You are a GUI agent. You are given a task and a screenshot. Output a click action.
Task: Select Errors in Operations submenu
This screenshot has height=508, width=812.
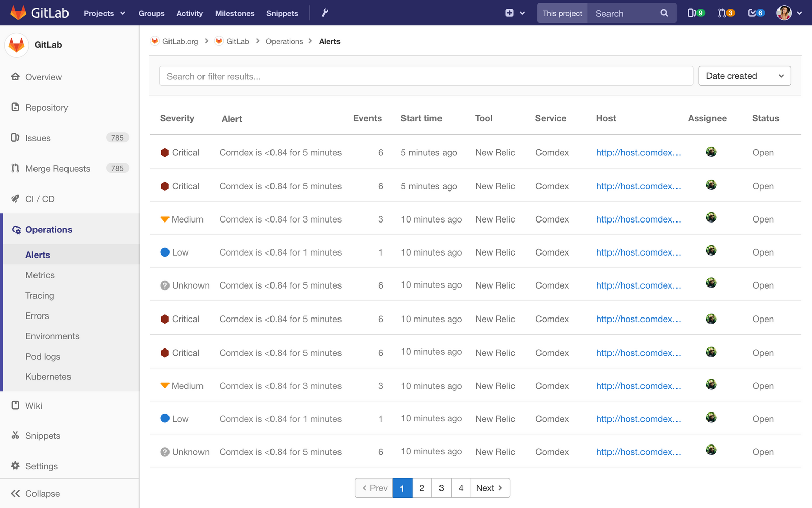tap(37, 316)
